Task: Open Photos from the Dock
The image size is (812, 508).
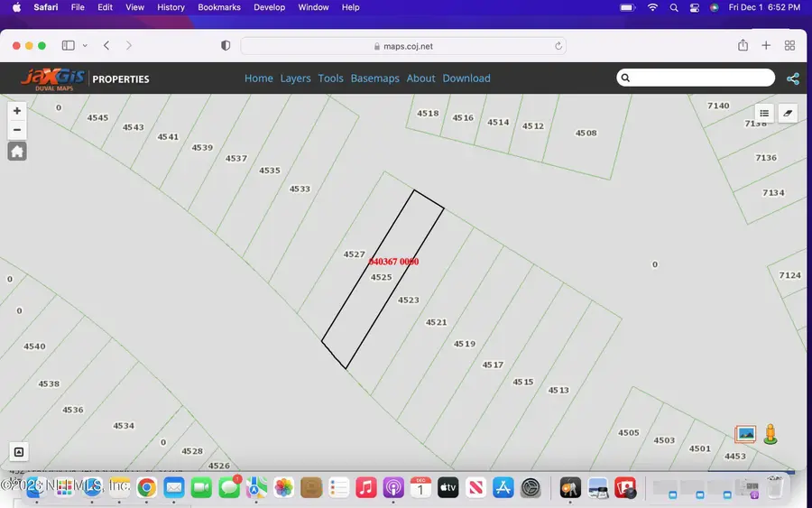Action: pos(284,487)
